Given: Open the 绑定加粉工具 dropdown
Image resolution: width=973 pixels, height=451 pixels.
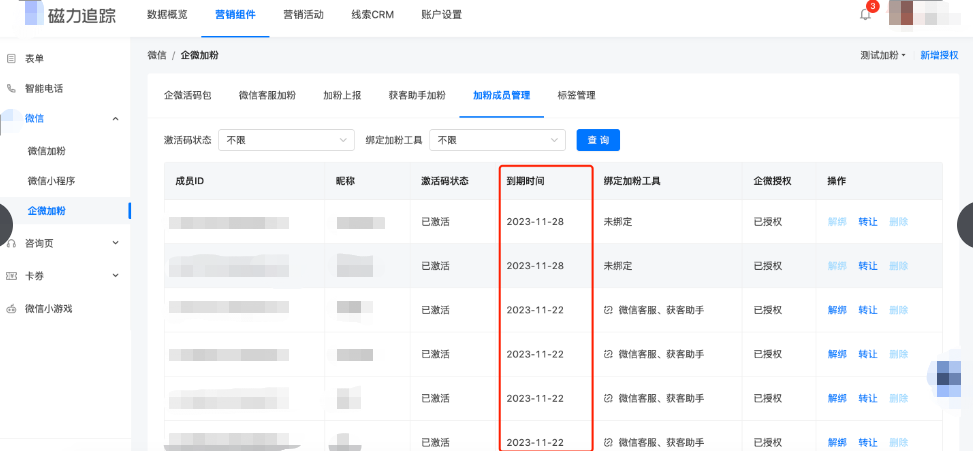Looking at the screenshot, I should click(497, 140).
